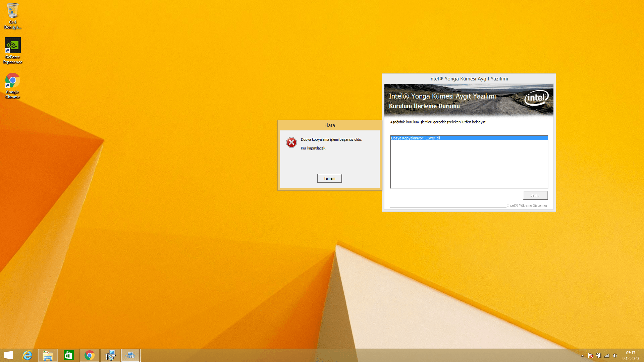
Task: Click the red error icon in the Hata dialog
Action: coord(291,142)
